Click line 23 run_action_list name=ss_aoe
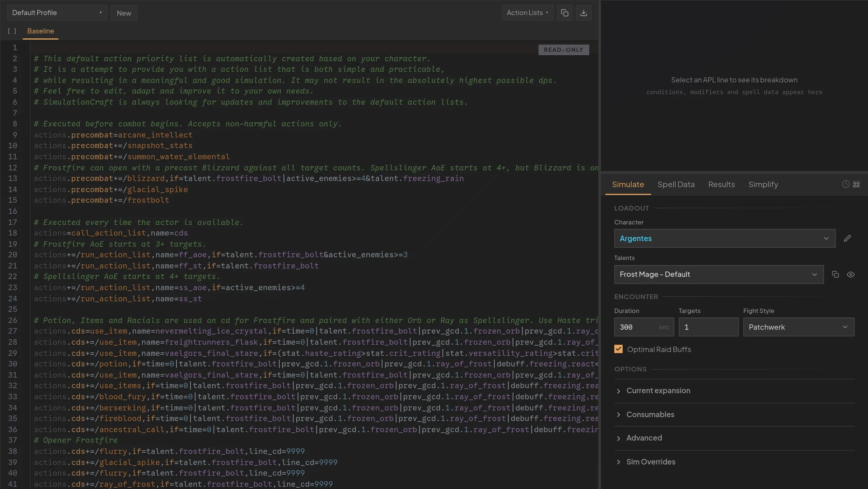Viewport: 868px width, 489px height. [169, 288]
